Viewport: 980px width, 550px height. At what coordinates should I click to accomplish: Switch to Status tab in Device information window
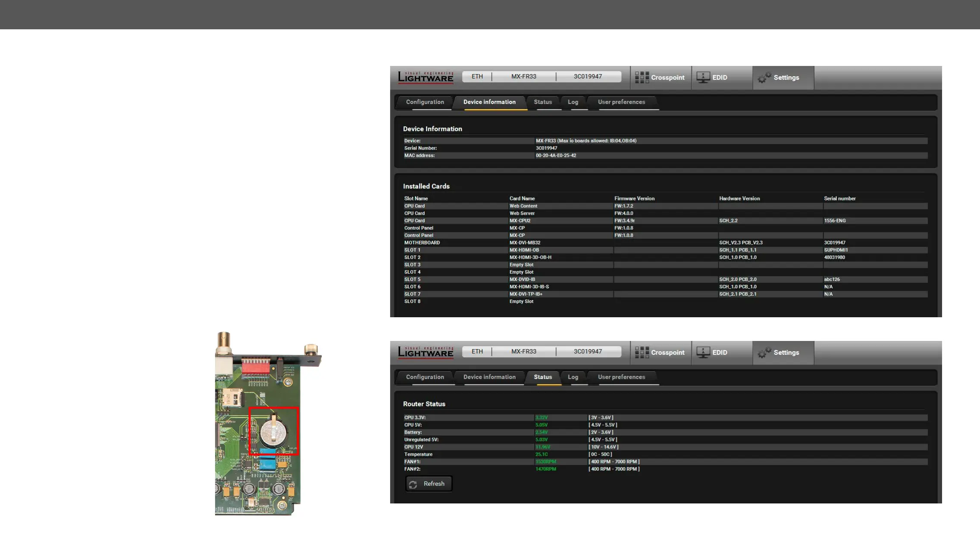(542, 102)
